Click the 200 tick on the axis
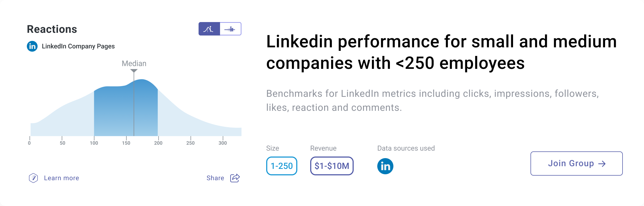The height and width of the screenshot is (206, 644). click(158, 143)
